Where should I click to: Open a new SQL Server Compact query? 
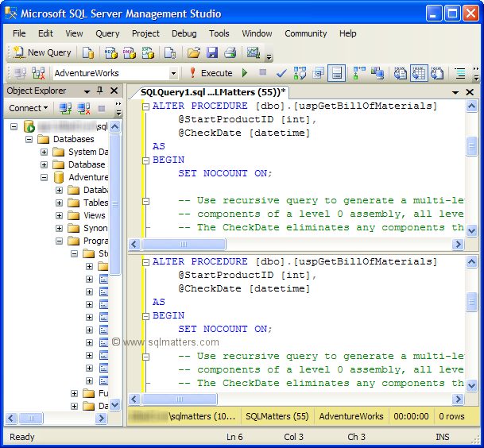pyautogui.click(x=170, y=52)
